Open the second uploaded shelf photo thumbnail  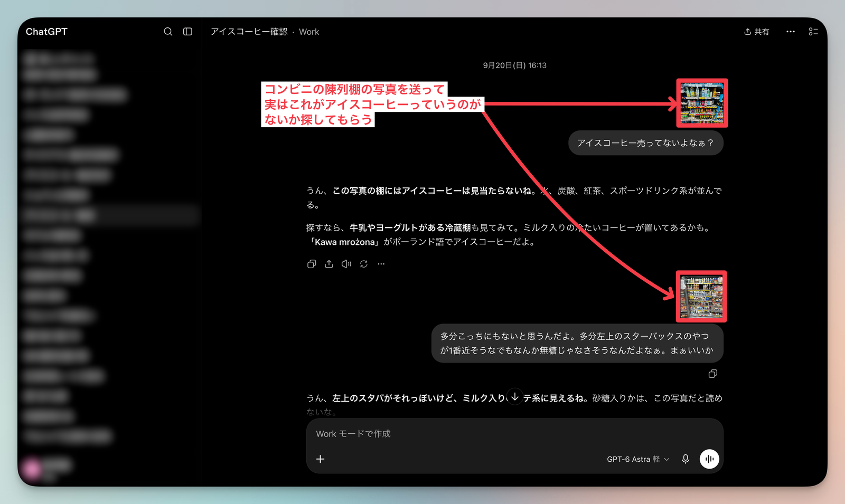point(701,297)
